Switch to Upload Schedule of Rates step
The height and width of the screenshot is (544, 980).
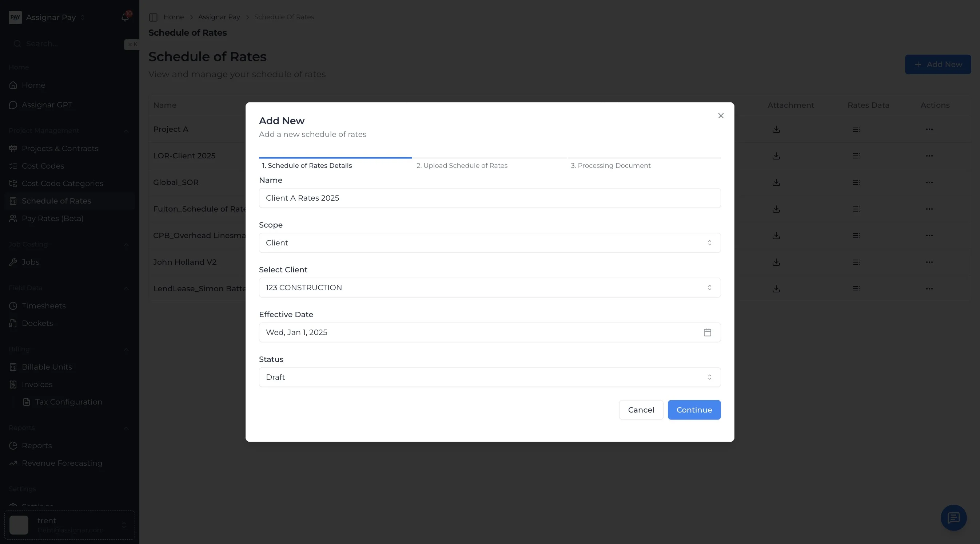[x=462, y=165]
